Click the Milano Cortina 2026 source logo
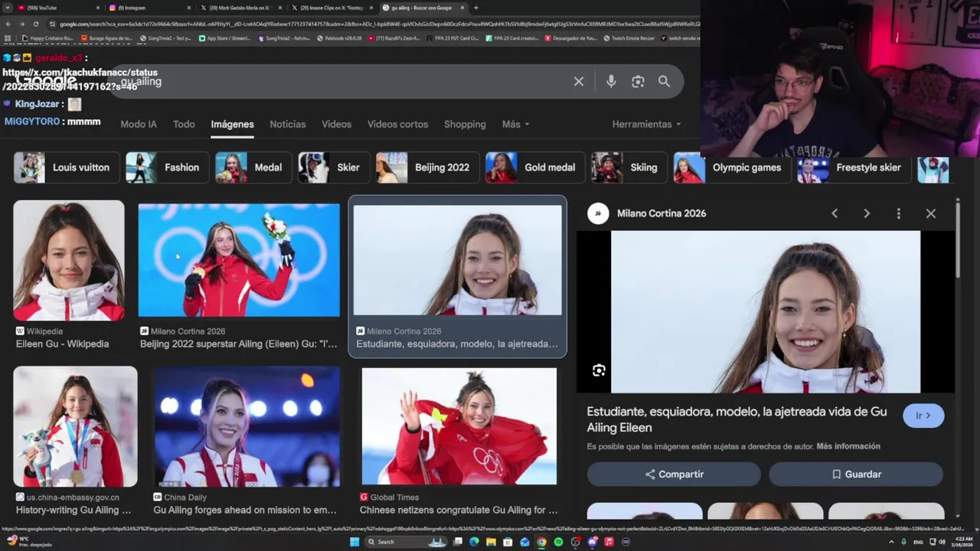Viewport: 980px width, 551px height. (598, 214)
